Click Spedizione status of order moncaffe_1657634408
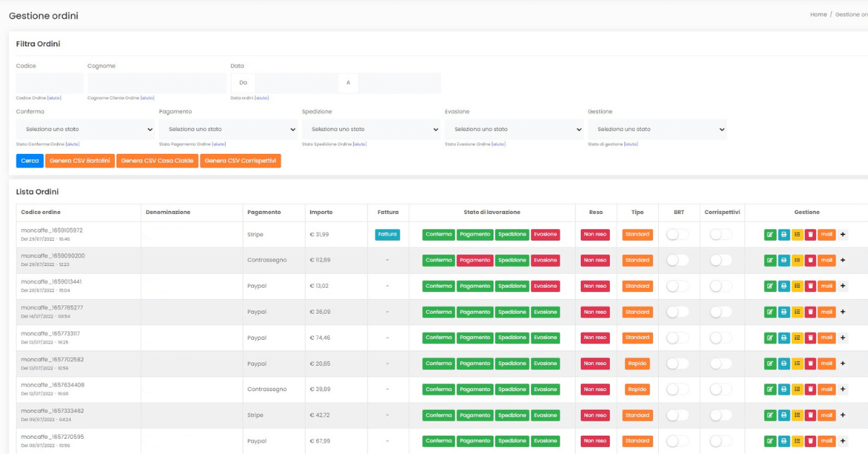This screenshot has width=868, height=454. [512, 390]
